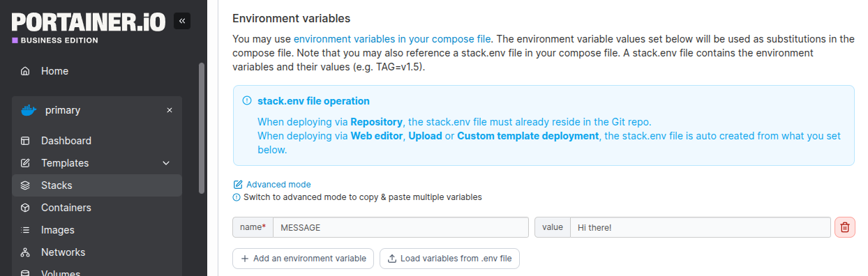Click the info icon beside stack.env file operation
Screen dimensions: 868x276
click(246, 101)
